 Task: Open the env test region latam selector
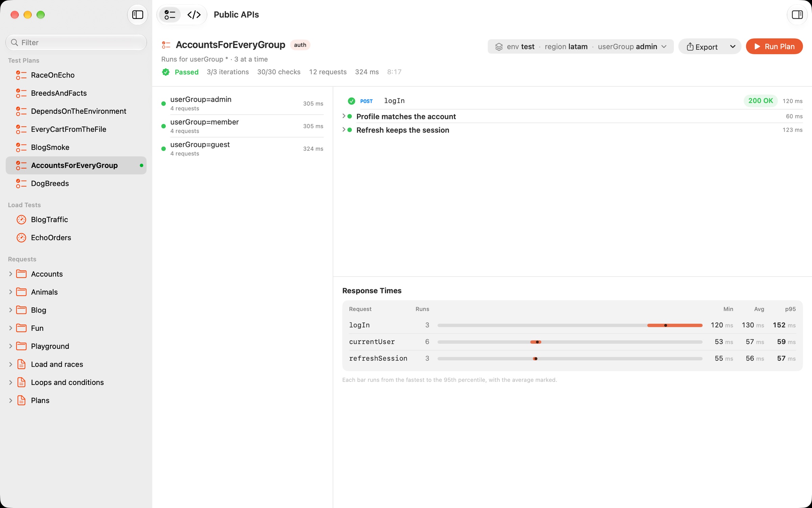click(x=581, y=47)
